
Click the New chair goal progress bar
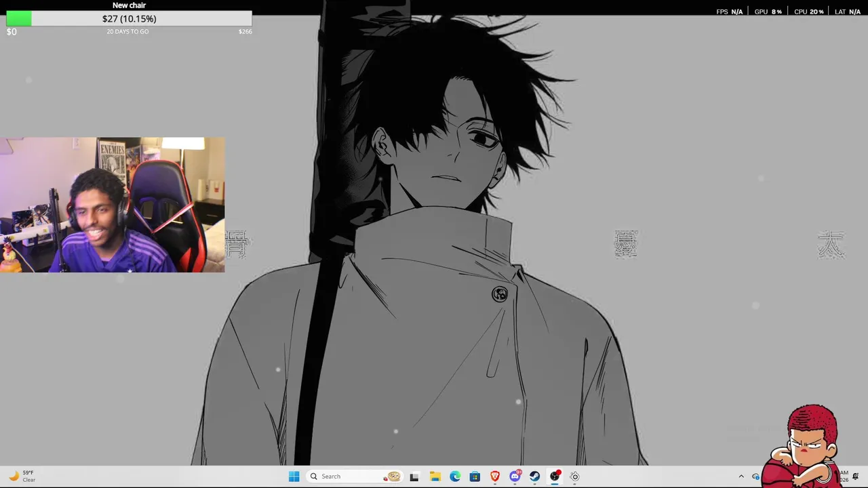(x=129, y=19)
